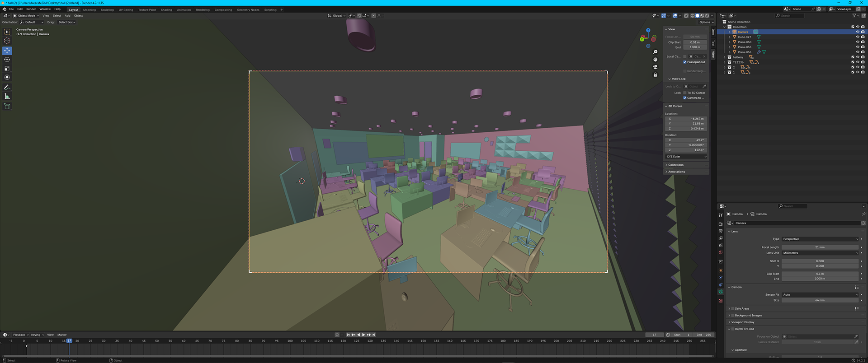Open the Scene properties tab icon
This screenshot has height=363, width=868.
click(x=721, y=246)
